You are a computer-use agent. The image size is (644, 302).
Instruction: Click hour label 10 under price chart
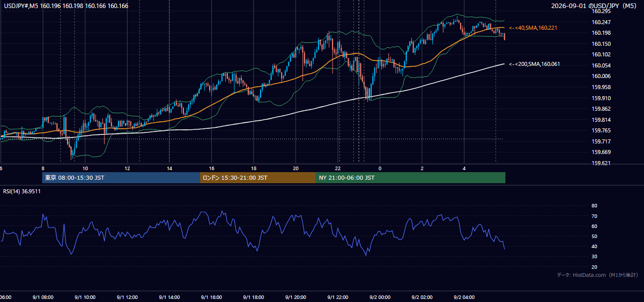pyautogui.click(x=85, y=168)
